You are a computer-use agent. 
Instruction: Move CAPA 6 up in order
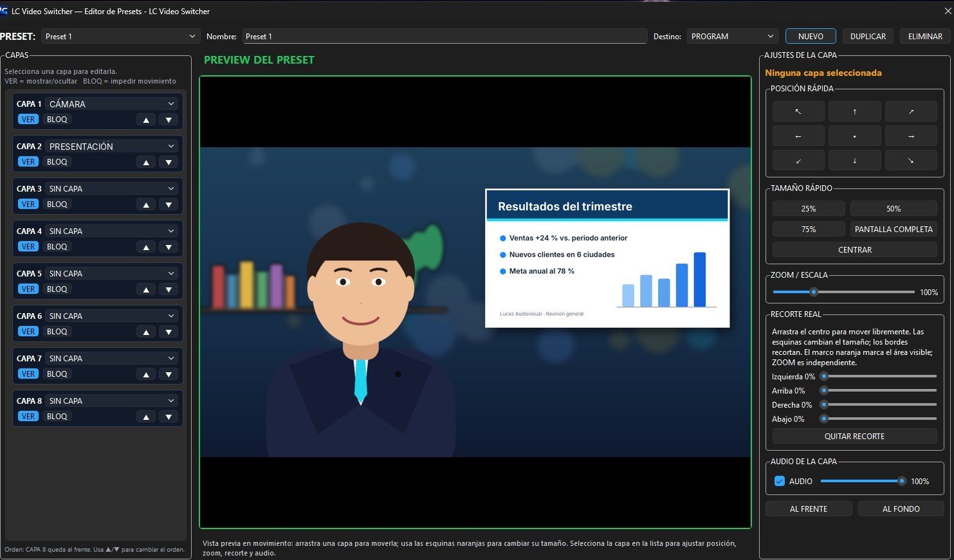(x=146, y=332)
